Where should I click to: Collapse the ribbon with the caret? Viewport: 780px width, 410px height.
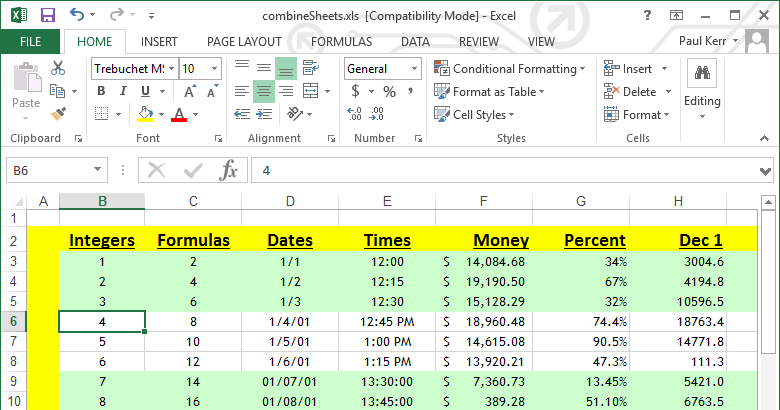pyautogui.click(x=765, y=138)
